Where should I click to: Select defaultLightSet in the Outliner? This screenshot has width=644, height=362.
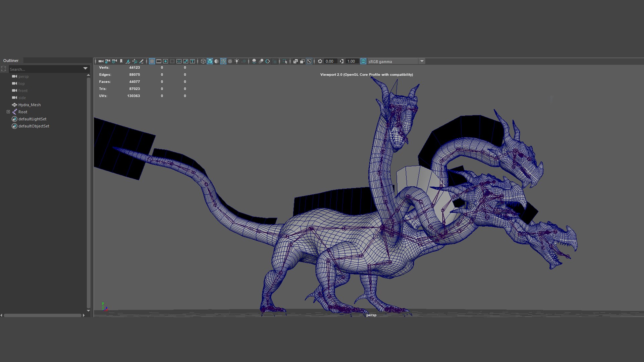point(33,119)
